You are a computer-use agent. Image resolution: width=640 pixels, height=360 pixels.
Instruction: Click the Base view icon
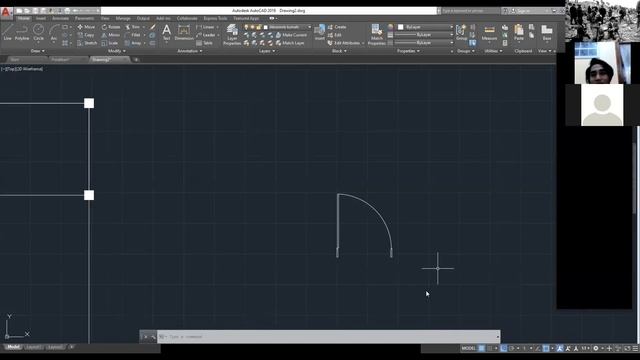(x=547, y=32)
